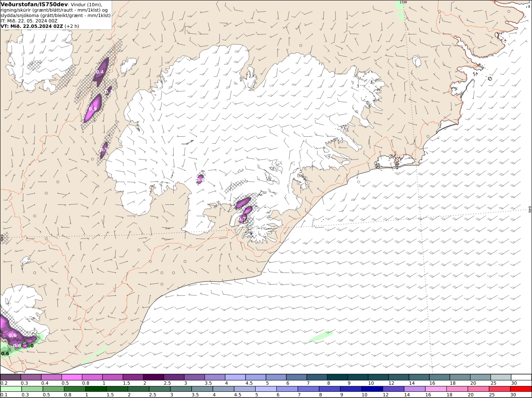Pick top-row dark teal swatch between 8 and 9
This screenshot has height=398, width=532.
[337, 377]
